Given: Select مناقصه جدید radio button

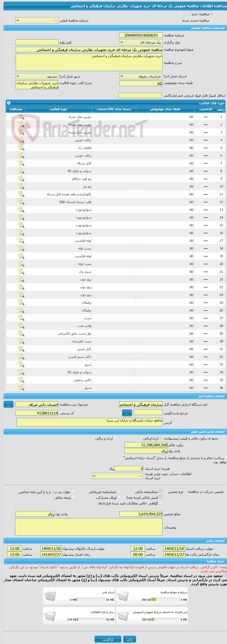Looking at the screenshot, I should (212, 14).
